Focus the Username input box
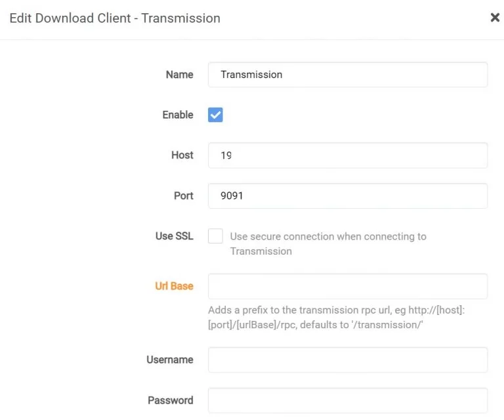Image resolution: width=504 pixels, height=420 pixels. point(347,360)
